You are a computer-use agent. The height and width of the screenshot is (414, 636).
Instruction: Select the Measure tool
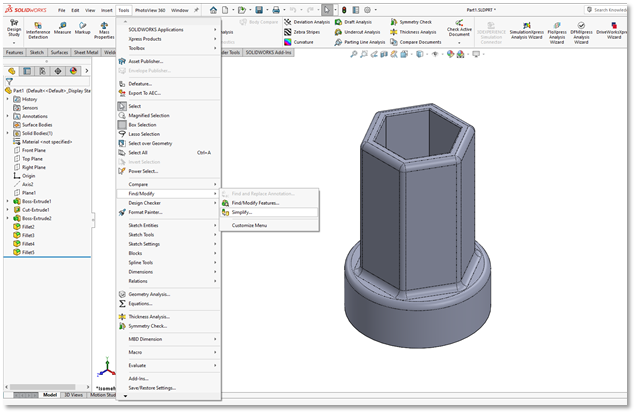pyautogui.click(x=62, y=28)
